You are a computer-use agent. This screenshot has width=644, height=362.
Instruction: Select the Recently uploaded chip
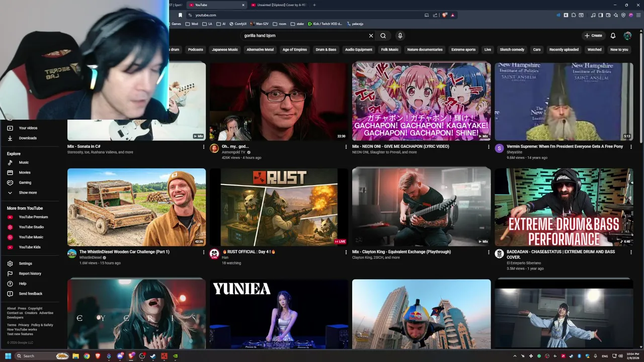[x=564, y=50]
